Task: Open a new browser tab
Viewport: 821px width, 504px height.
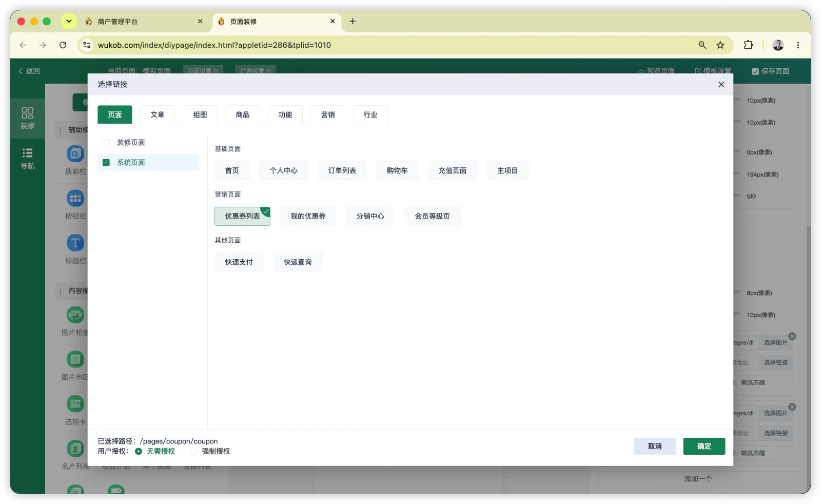Action: tap(353, 22)
